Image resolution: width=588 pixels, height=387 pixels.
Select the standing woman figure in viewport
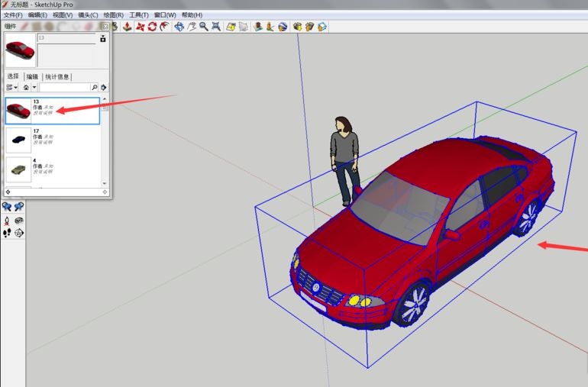pos(345,161)
